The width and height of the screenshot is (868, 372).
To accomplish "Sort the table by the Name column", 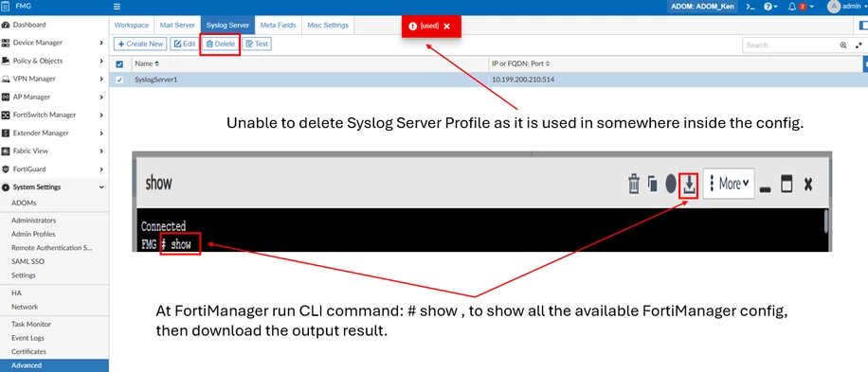I will [x=147, y=64].
